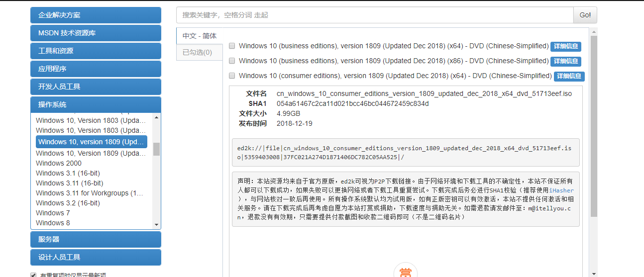This screenshot has width=644, height=277.
Task: Select Windows 10, Version 1809 item below highlighted
Action: pos(91,153)
